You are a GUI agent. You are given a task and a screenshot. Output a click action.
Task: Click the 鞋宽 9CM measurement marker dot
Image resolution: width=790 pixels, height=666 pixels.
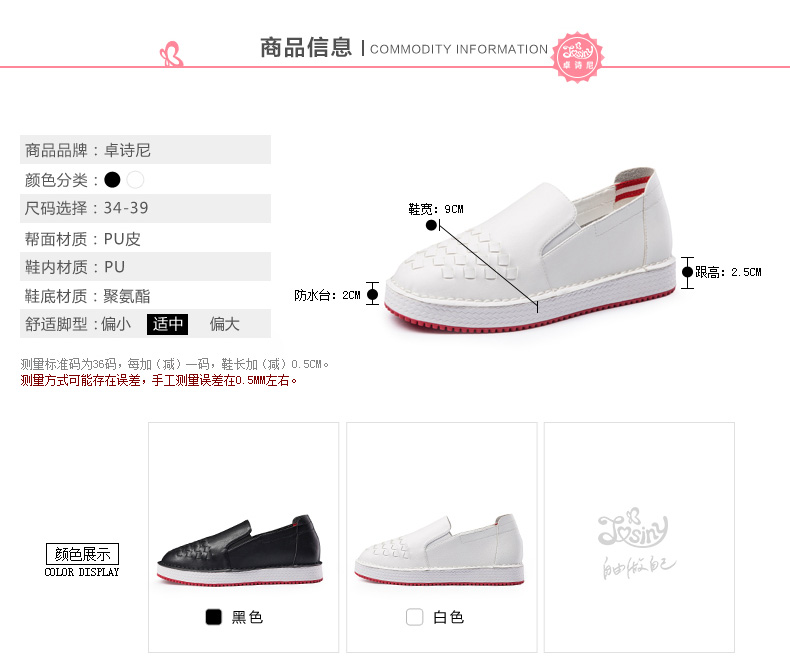pyautogui.click(x=431, y=225)
